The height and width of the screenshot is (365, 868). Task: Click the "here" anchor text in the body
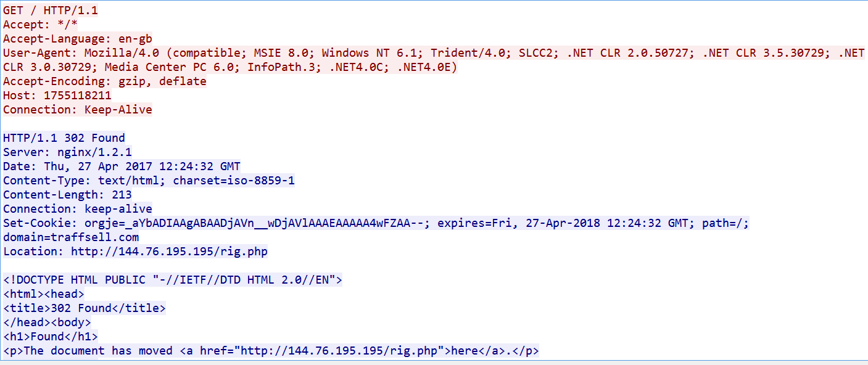tap(465, 351)
